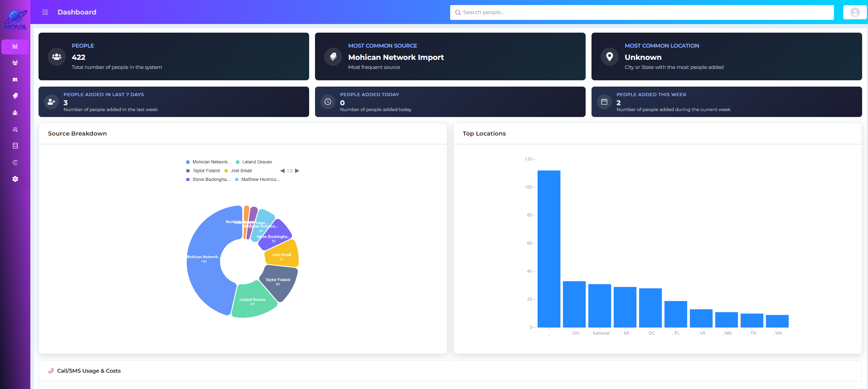Collapse the sidebar with menu toggle icon

[45, 12]
